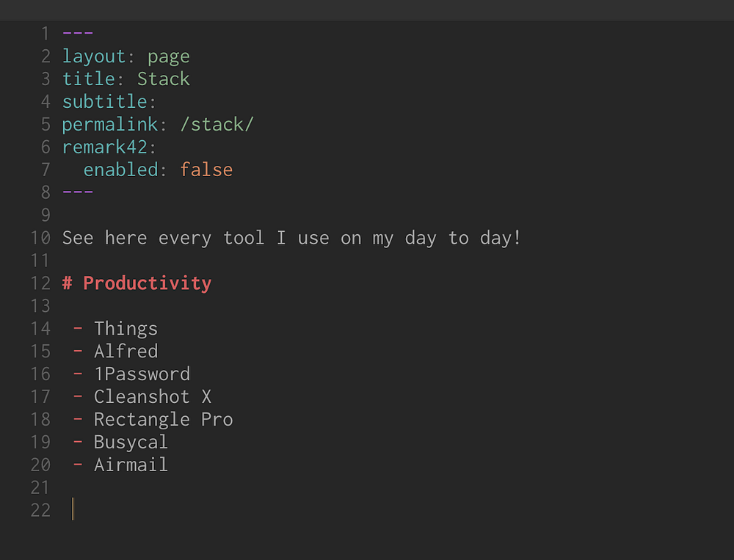Place cursor on the "Things" list item
The width and height of the screenshot is (734, 560).
126,329
